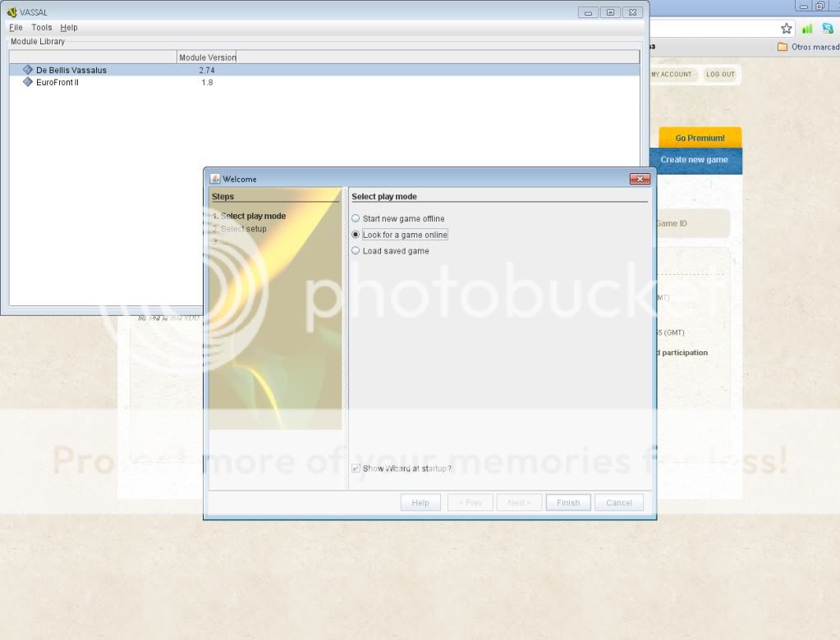Click the blue extension icon beside the signal bars
The image size is (840, 640).
pos(828,29)
